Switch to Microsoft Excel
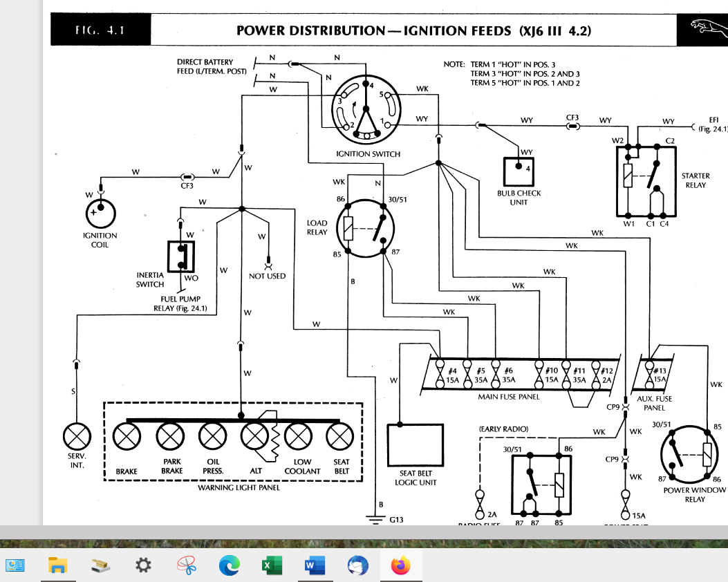This screenshot has height=582, width=728. point(272,566)
